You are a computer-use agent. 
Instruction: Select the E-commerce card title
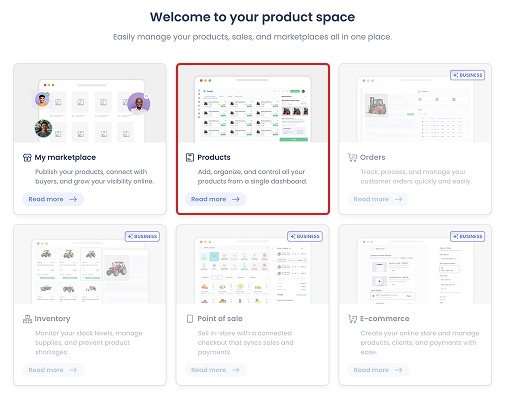click(x=384, y=319)
